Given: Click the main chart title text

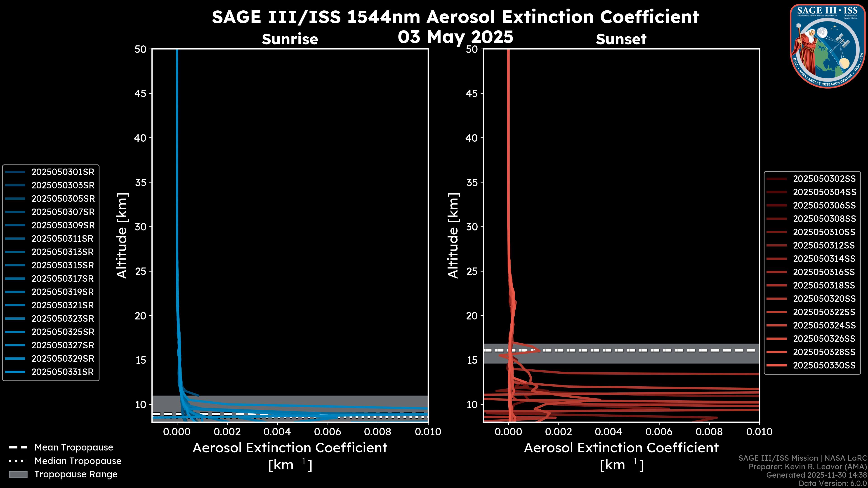Looking at the screenshot, I should point(455,17).
